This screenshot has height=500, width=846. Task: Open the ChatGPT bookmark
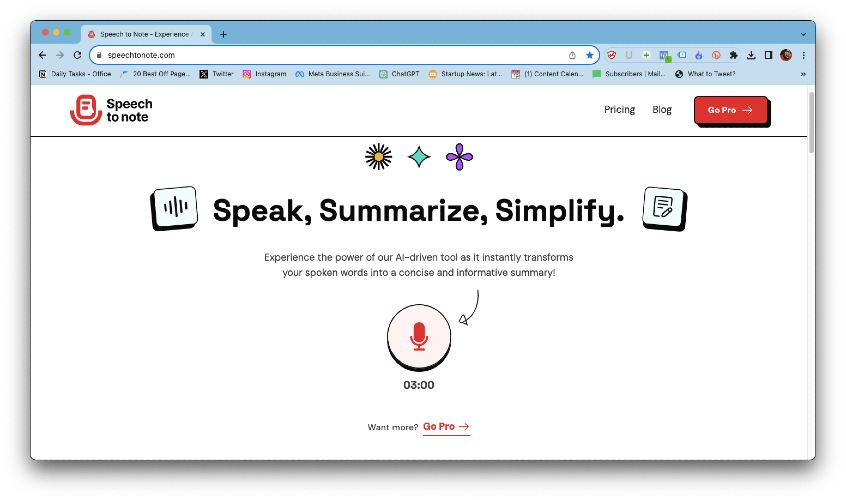pyautogui.click(x=399, y=74)
